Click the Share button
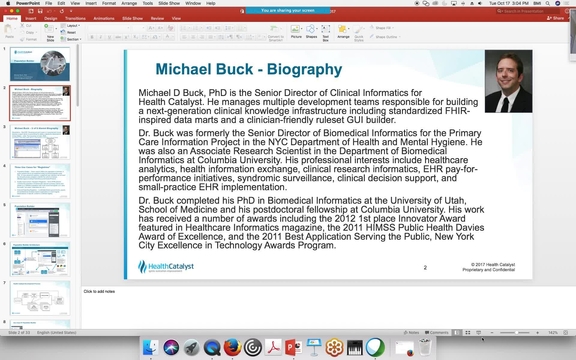 tap(556, 18)
